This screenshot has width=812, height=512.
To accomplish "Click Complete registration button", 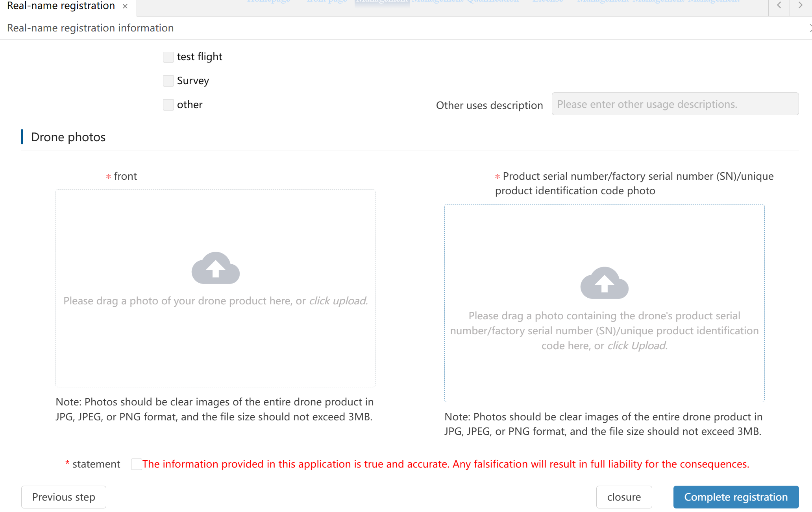I will click(736, 497).
